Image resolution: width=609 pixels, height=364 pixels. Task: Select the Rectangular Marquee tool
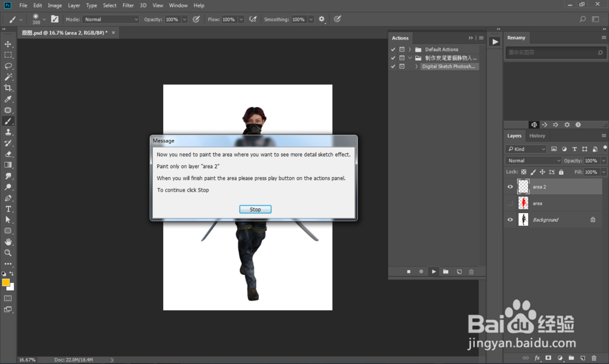[x=8, y=55]
